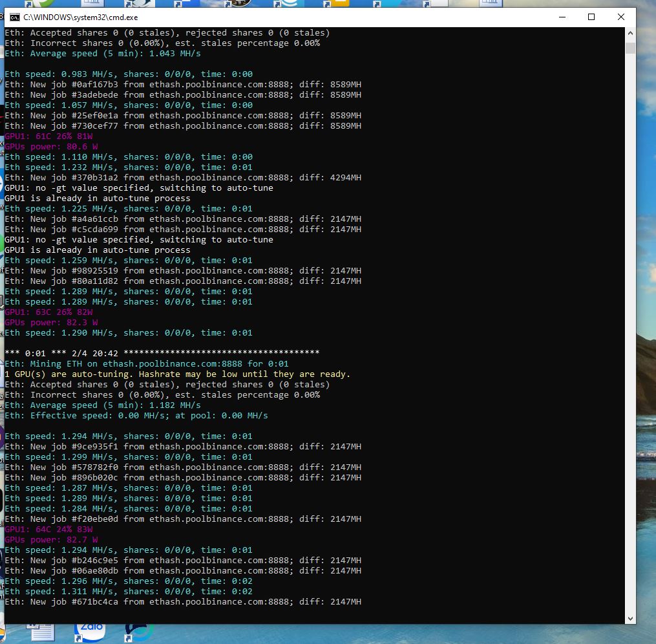
Task: Click the 'New job #9ce935f1' line
Action: 183,447
